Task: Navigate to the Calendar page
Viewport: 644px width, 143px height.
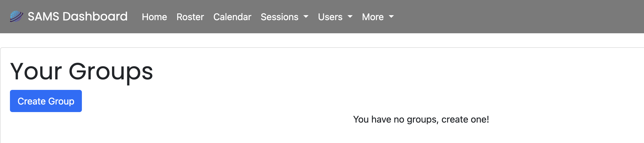Action: point(232,17)
